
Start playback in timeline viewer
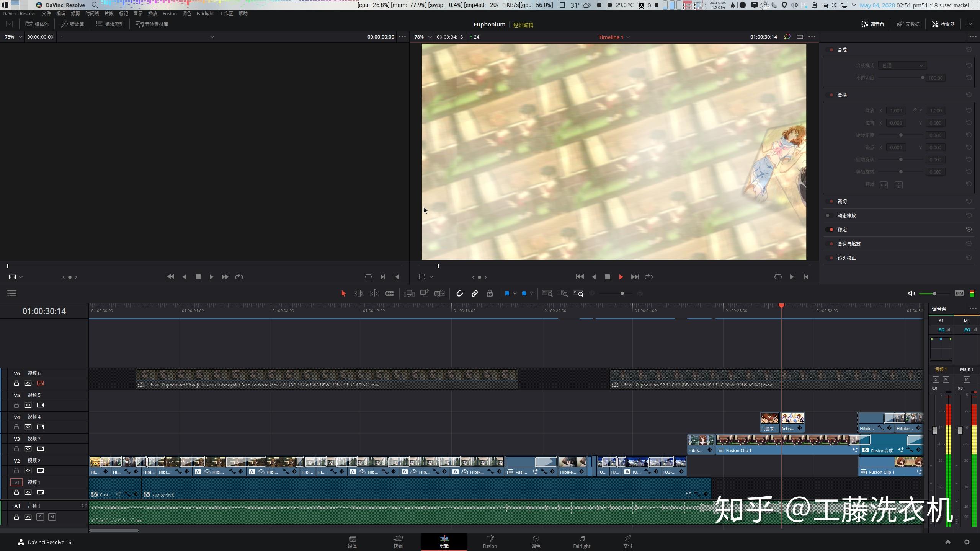(x=621, y=277)
